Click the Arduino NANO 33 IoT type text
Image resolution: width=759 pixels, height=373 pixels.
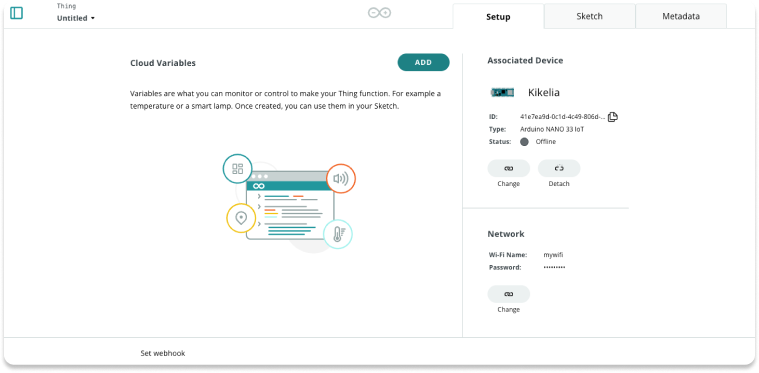pos(552,129)
